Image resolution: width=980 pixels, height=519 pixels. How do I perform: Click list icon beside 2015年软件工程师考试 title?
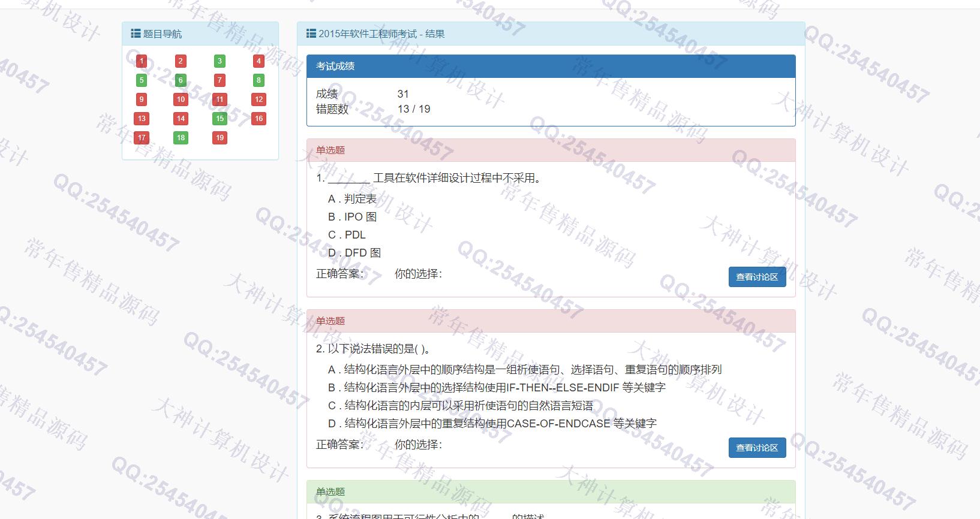tap(311, 34)
